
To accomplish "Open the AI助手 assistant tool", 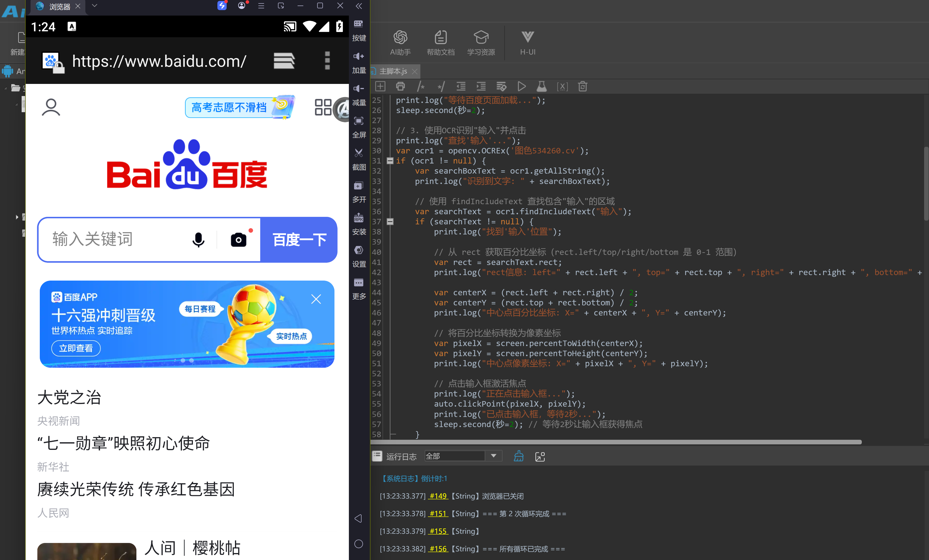I will (x=400, y=43).
